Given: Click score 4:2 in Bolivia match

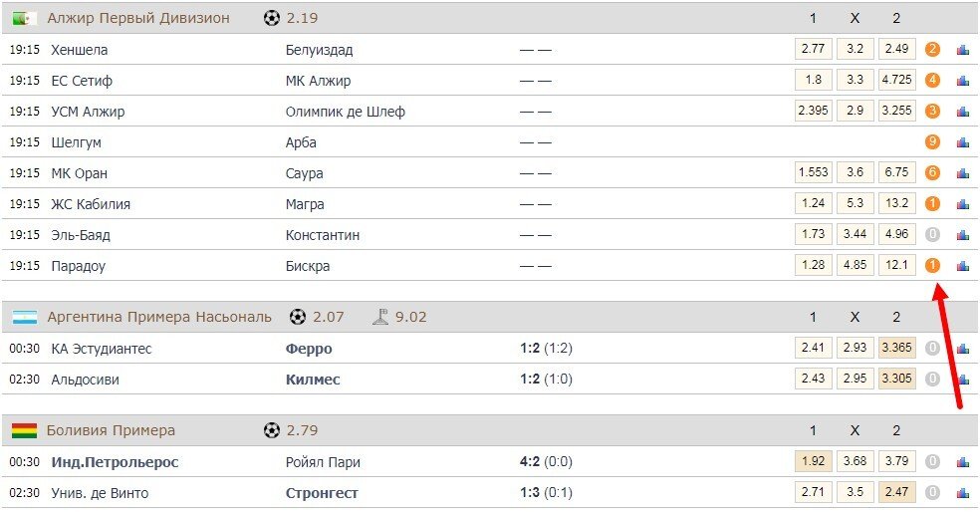Looking at the screenshot, I should click(533, 462).
